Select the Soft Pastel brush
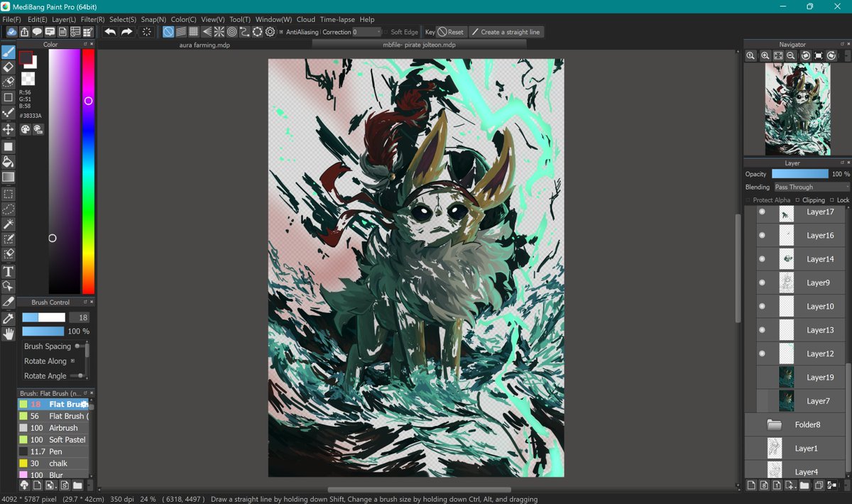Image resolution: width=852 pixels, height=504 pixels. 54,439
